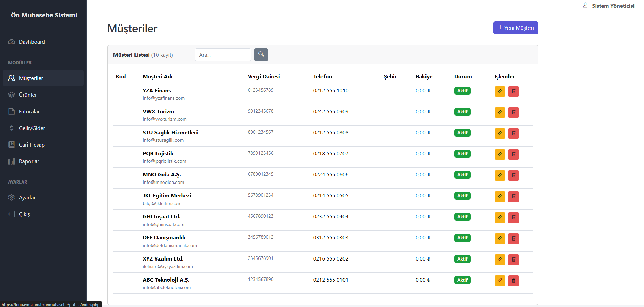Click the email info@vwxturizm.com
This screenshot has width=644, height=307.
click(165, 119)
